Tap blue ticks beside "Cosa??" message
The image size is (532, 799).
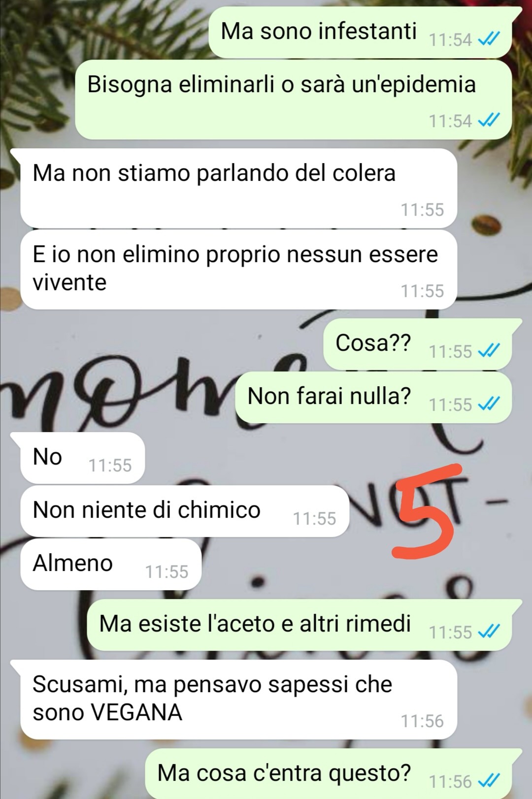(489, 351)
